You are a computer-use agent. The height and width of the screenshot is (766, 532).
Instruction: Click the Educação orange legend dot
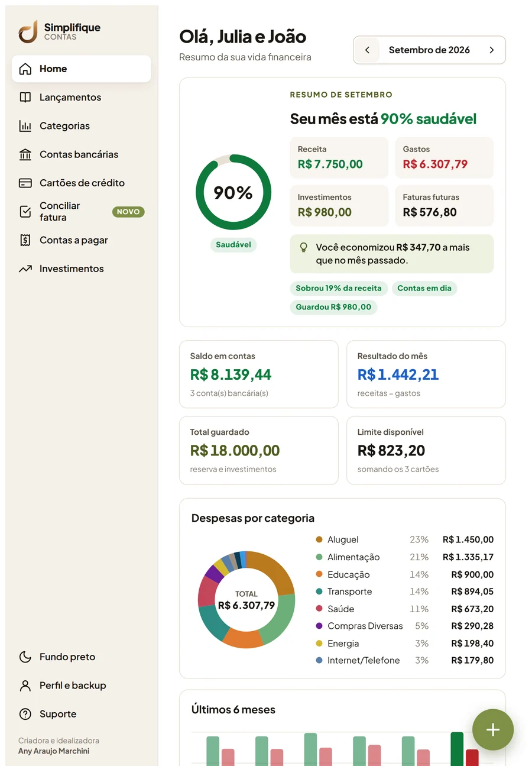(319, 574)
